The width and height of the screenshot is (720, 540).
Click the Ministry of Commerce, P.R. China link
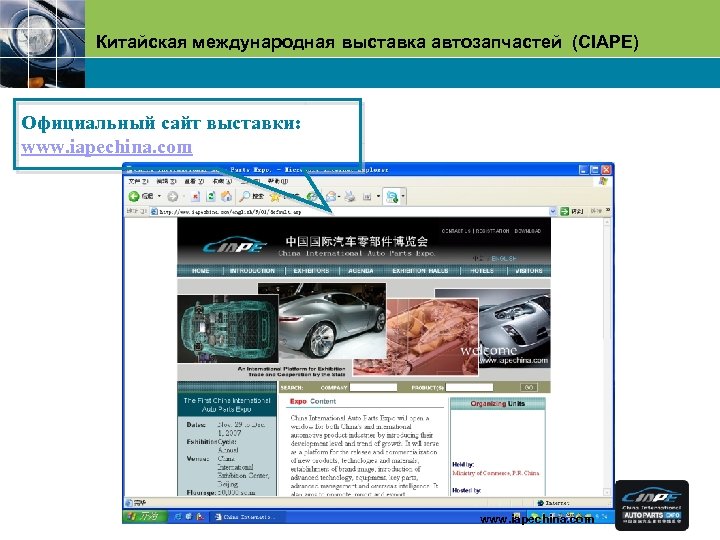click(x=496, y=473)
